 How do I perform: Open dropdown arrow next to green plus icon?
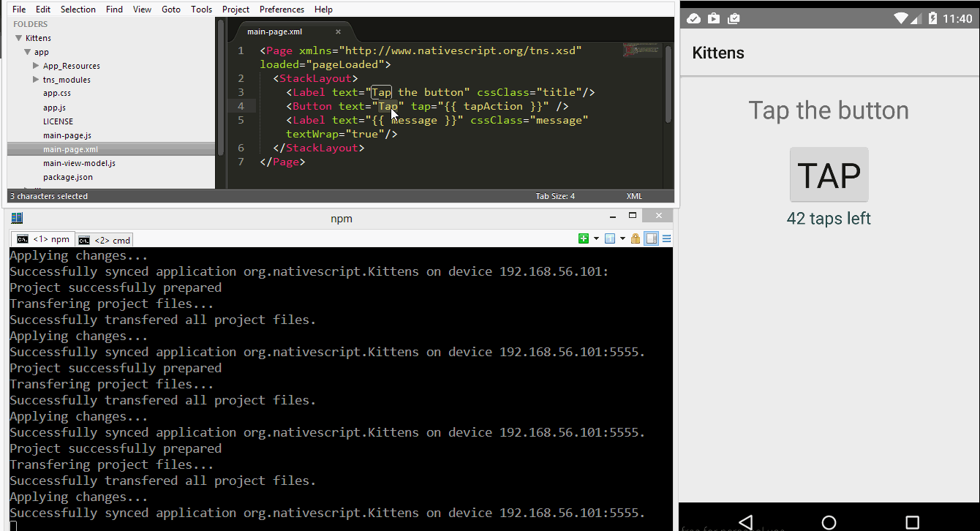(x=596, y=238)
